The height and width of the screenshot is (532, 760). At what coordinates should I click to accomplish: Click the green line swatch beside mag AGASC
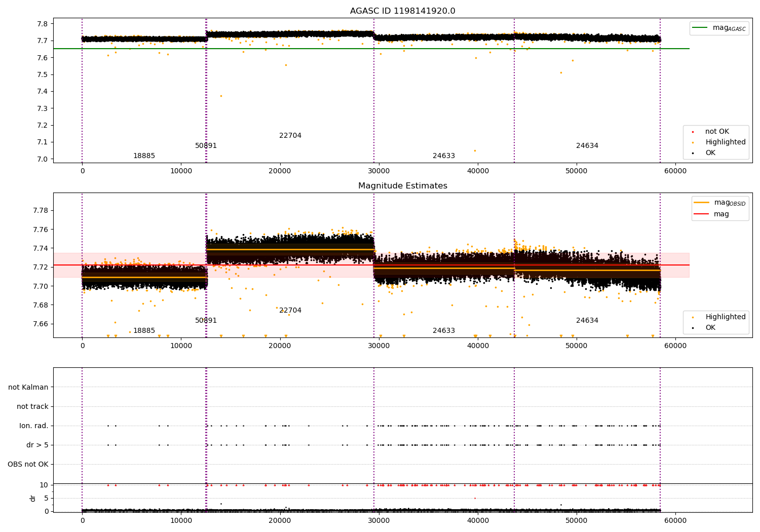pos(700,28)
